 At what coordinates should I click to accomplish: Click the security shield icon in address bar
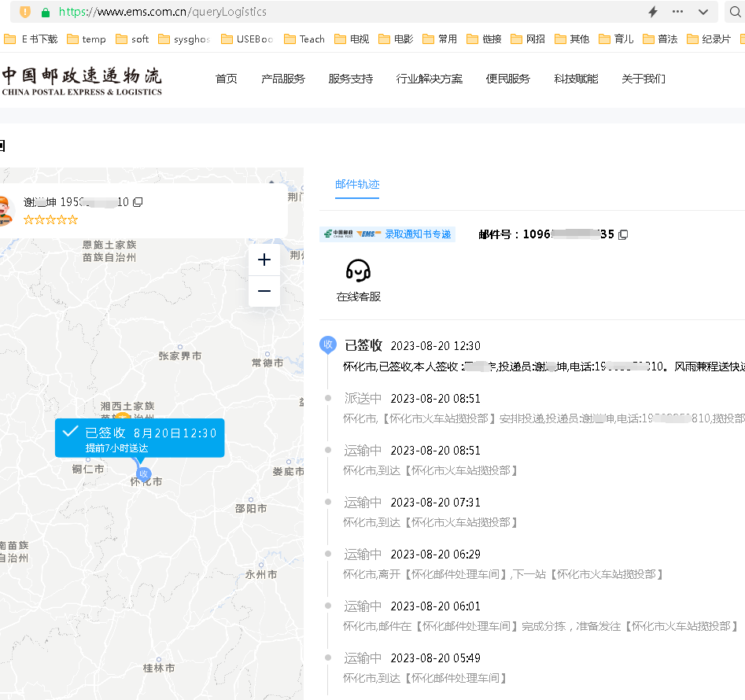pyautogui.click(x=25, y=12)
